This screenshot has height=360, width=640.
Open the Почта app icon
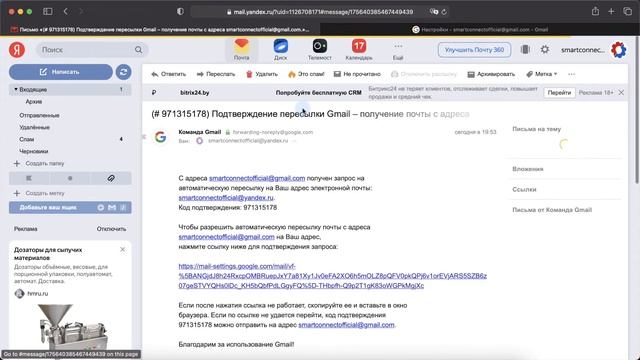tap(242, 49)
